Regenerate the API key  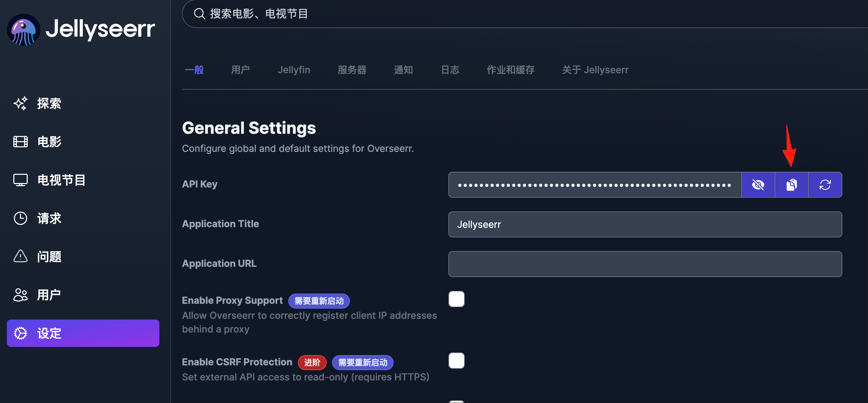tap(825, 185)
